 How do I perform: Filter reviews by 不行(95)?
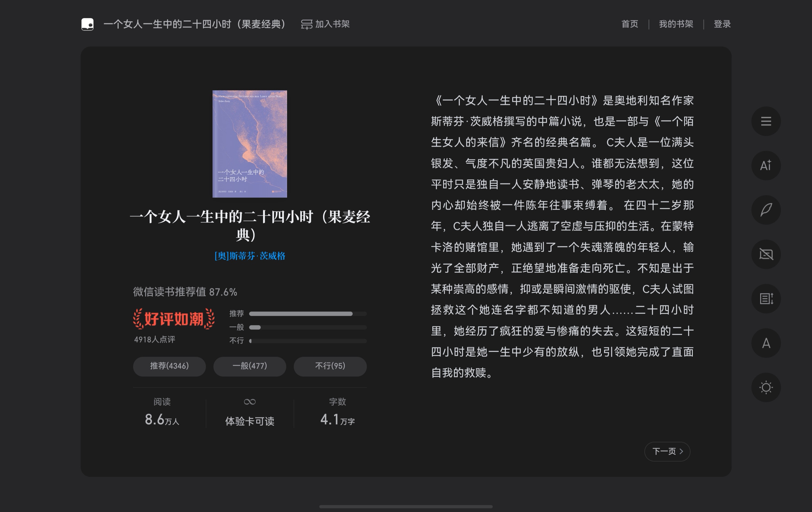coord(330,366)
